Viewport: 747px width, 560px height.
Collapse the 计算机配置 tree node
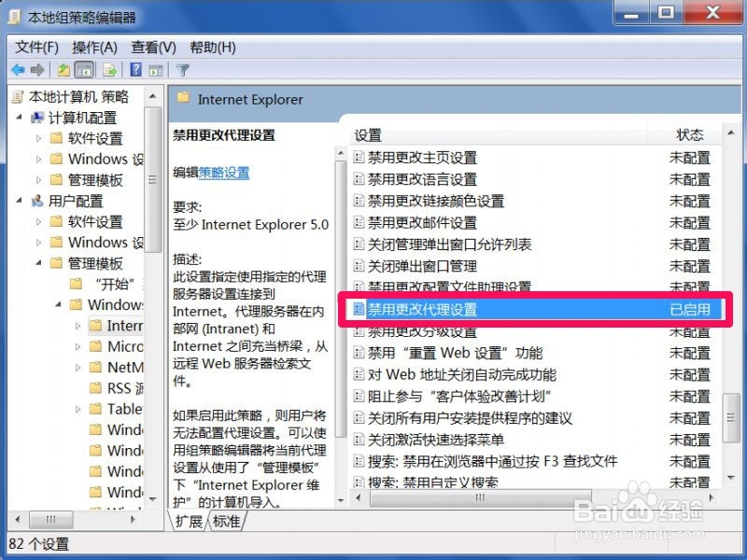[21, 117]
